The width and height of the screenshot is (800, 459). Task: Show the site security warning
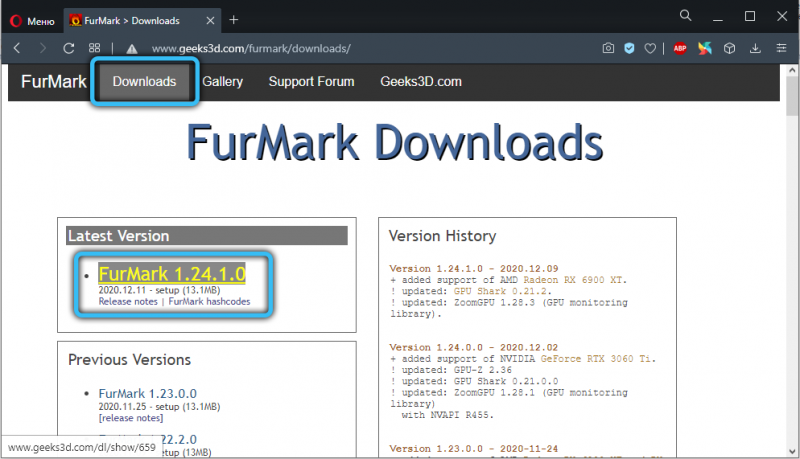coord(132,48)
